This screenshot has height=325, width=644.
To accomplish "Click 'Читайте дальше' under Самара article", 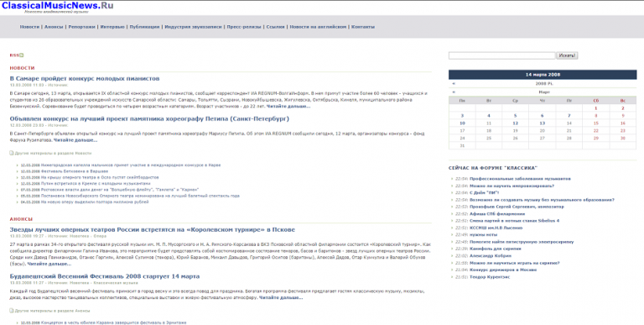I will [288, 107].
